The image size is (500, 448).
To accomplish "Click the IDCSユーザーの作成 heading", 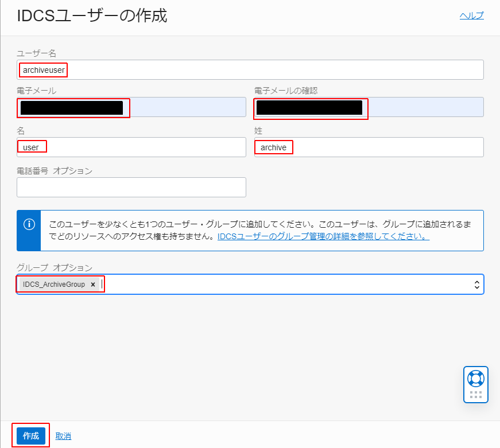I will point(92,15).
